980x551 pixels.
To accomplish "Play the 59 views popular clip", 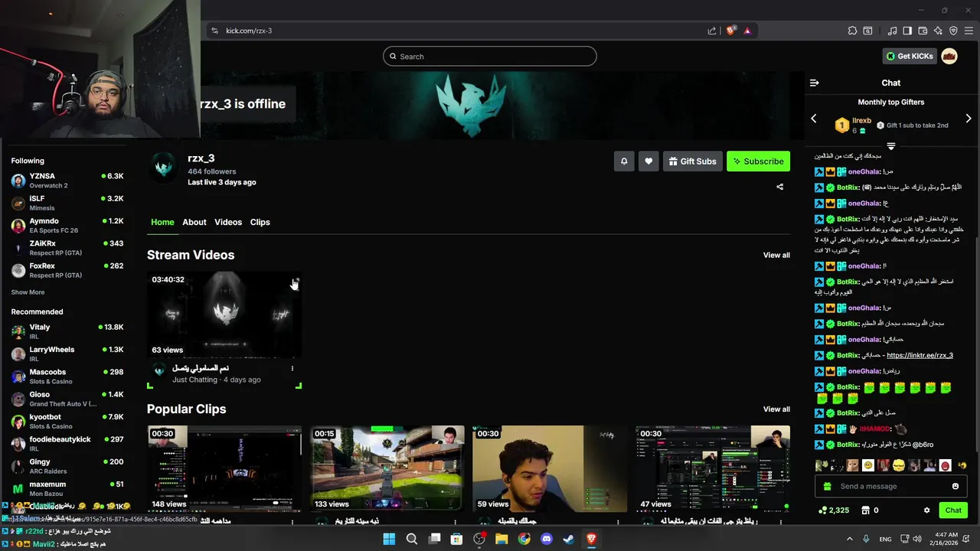I will tap(550, 469).
